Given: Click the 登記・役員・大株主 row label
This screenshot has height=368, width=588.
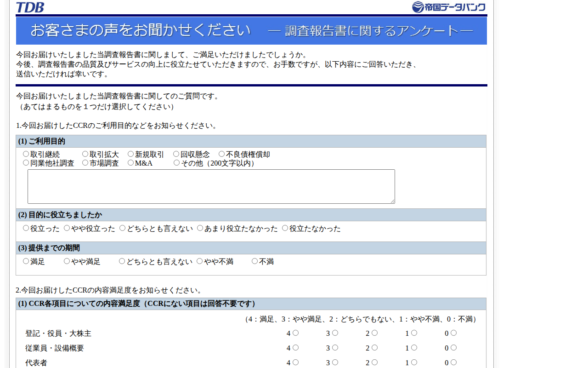Looking at the screenshot, I should pyautogui.click(x=58, y=333).
